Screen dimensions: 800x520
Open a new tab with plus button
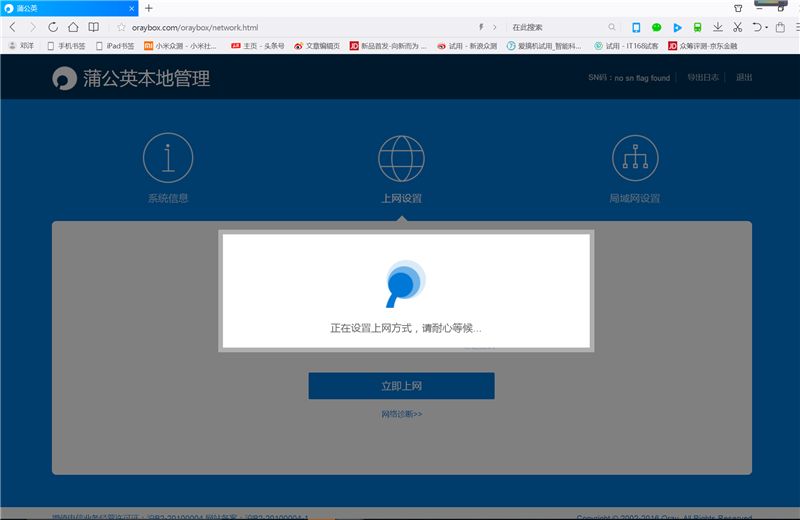[x=149, y=8]
